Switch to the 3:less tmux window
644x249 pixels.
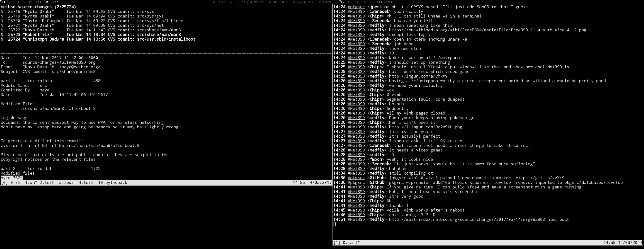point(66,183)
